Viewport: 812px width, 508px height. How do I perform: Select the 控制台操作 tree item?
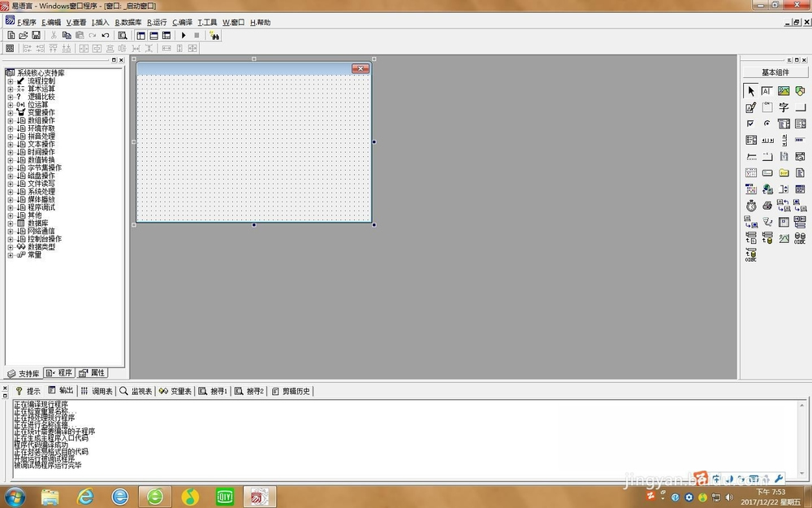[x=45, y=239]
